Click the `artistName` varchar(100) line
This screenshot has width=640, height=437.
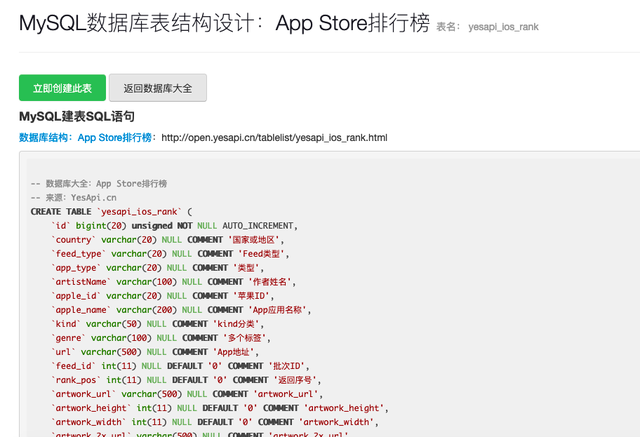pyautogui.click(x=173, y=282)
